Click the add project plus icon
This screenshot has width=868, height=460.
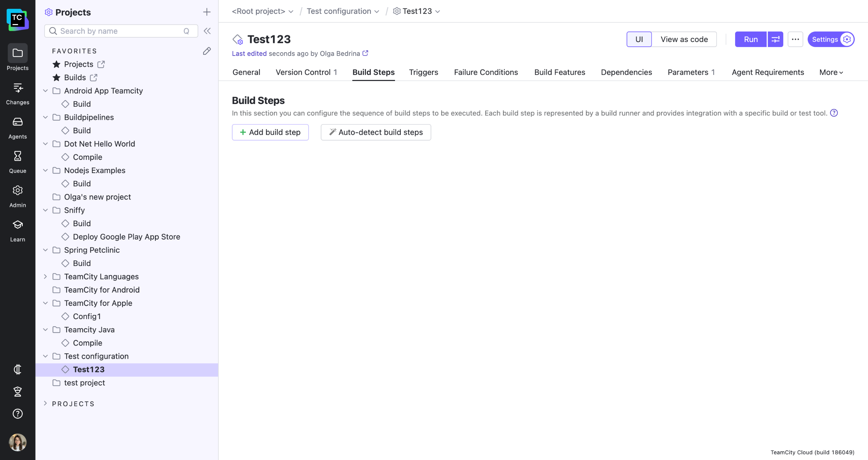pyautogui.click(x=206, y=12)
